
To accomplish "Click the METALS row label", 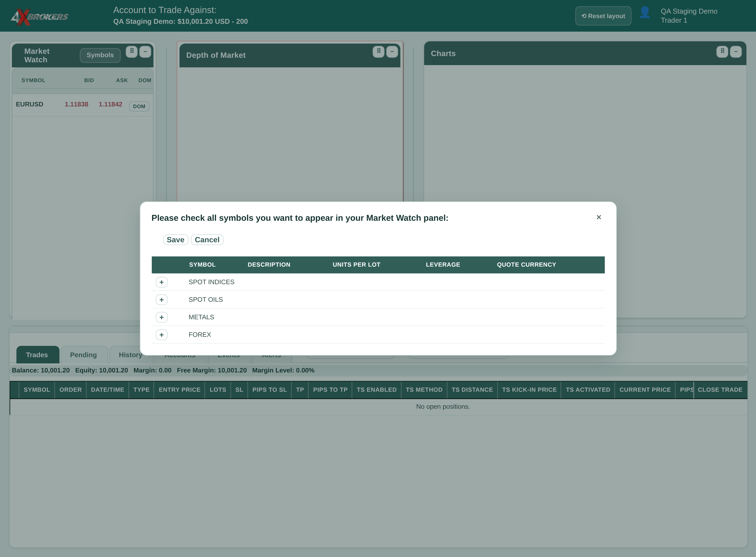I will (x=201, y=317).
